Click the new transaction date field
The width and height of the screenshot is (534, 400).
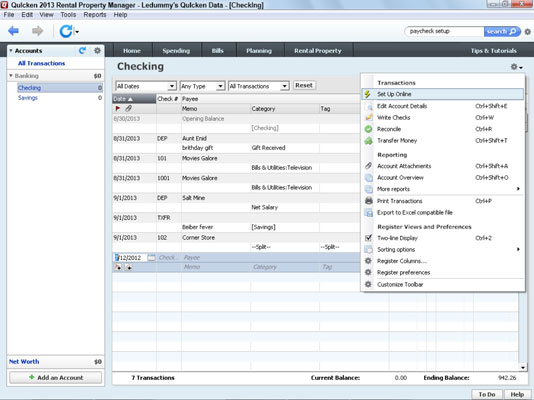tap(130, 258)
